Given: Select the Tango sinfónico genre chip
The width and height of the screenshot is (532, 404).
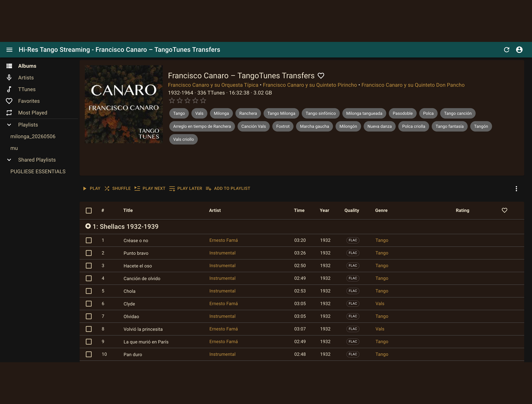Looking at the screenshot, I should pyautogui.click(x=321, y=113).
